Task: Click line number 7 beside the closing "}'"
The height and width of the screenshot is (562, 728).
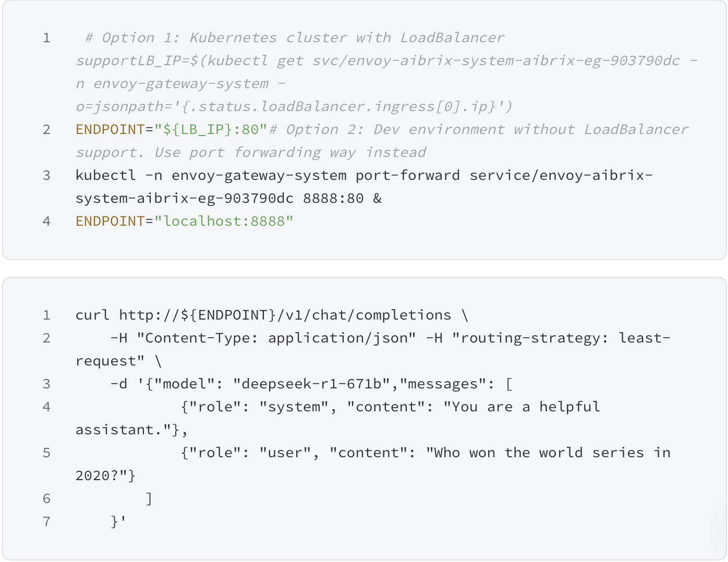Action: tap(47, 522)
